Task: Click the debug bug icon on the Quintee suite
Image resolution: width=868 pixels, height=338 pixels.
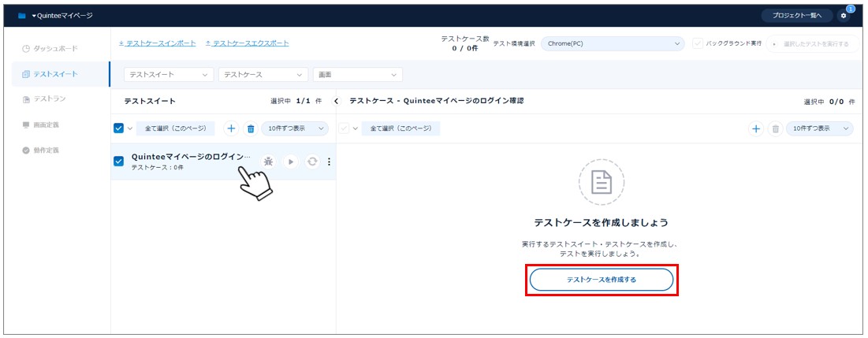Action: coord(268,162)
